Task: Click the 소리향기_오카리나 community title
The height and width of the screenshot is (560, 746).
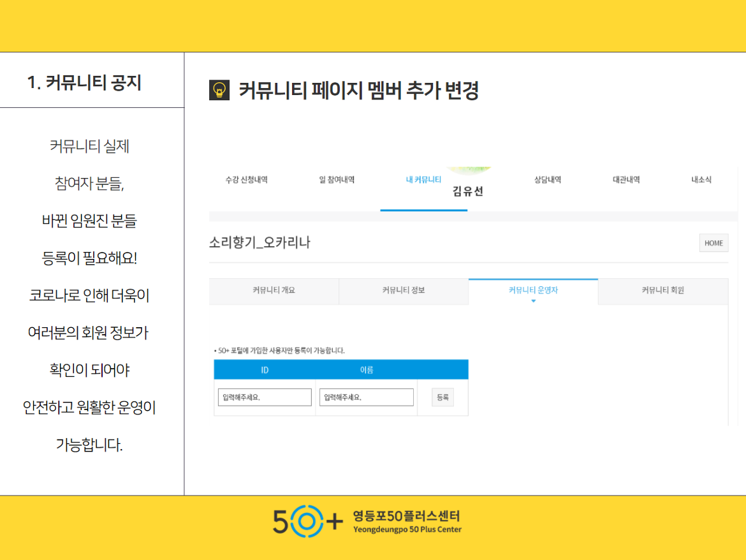Action: pos(260,243)
